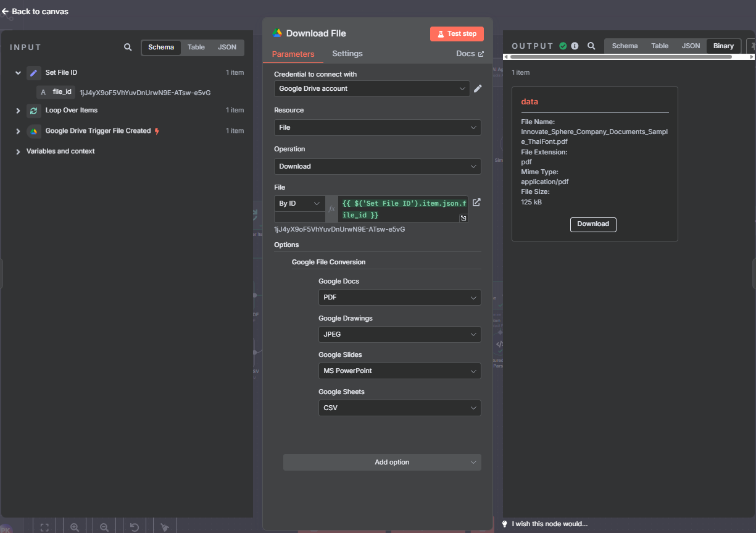
Task: Click Google Drive Trigger node icon
Action: pos(33,131)
